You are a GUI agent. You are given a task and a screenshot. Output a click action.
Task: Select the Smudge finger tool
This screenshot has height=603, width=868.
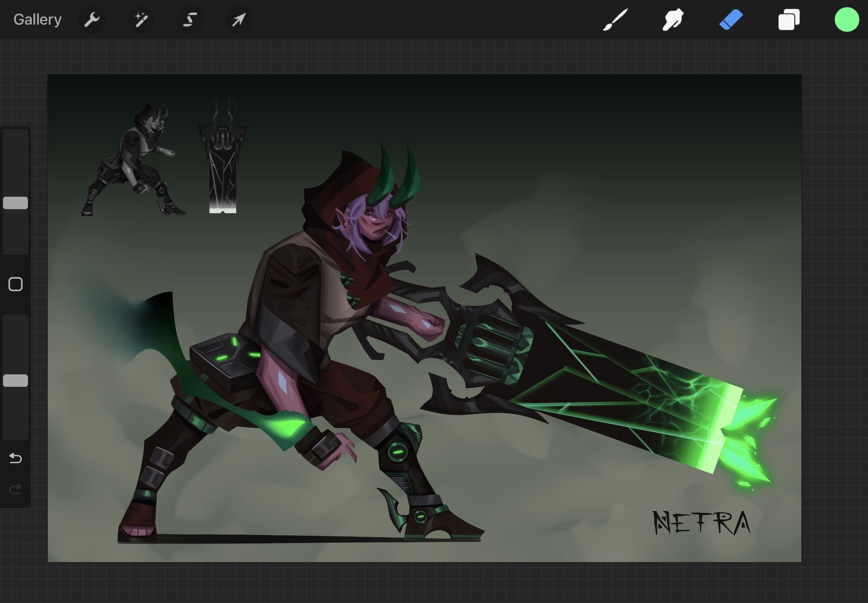click(673, 20)
